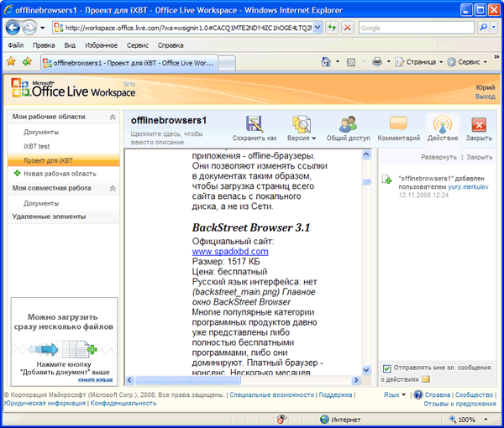This screenshot has width=504, height=428.
Task: Open the yury.merkulov user link
Action: [x=468, y=187]
